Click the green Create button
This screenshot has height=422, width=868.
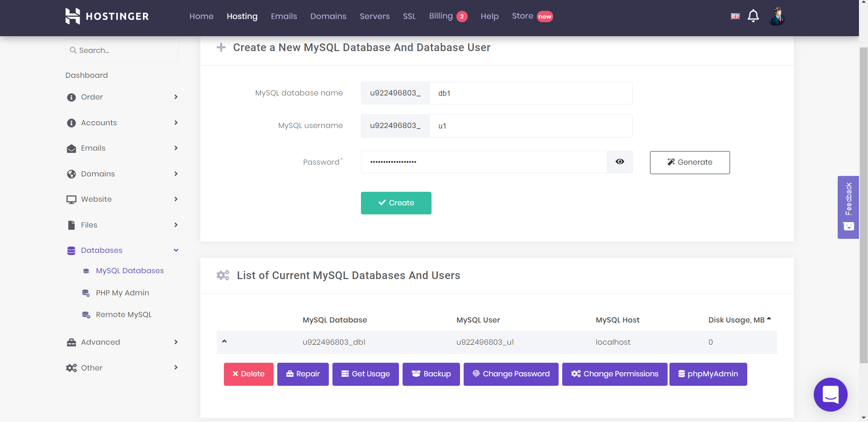coord(396,203)
